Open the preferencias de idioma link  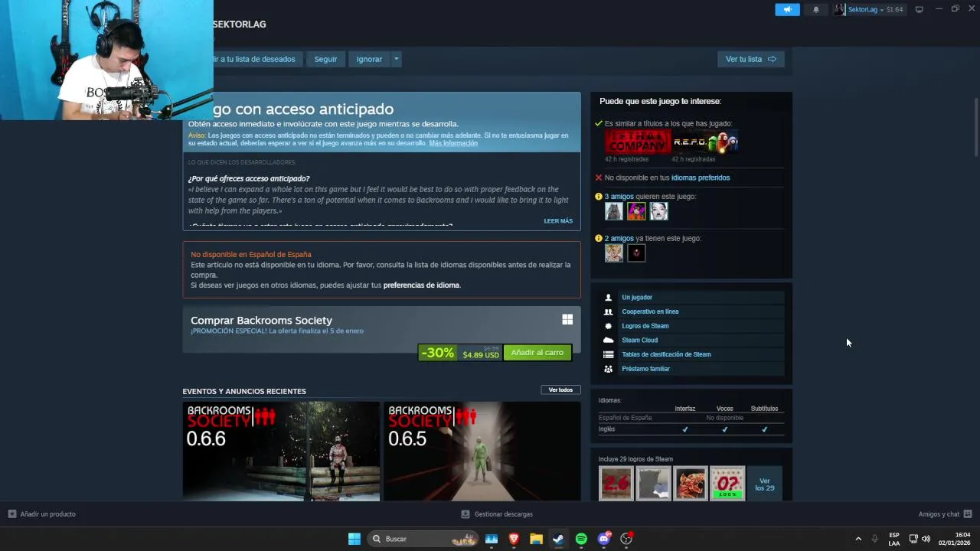pyautogui.click(x=421, y=285)
